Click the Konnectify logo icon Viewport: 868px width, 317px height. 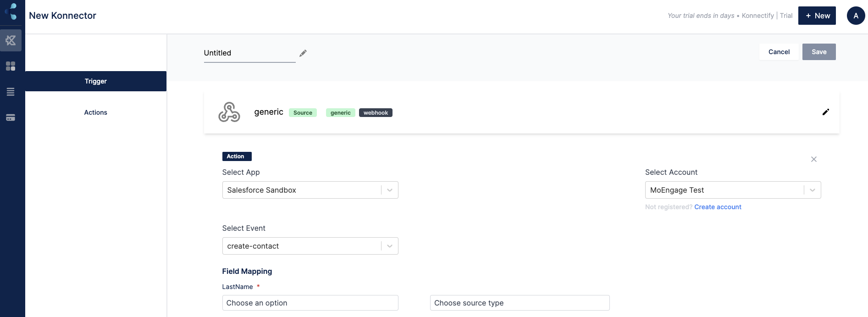(x=11, y=11)
